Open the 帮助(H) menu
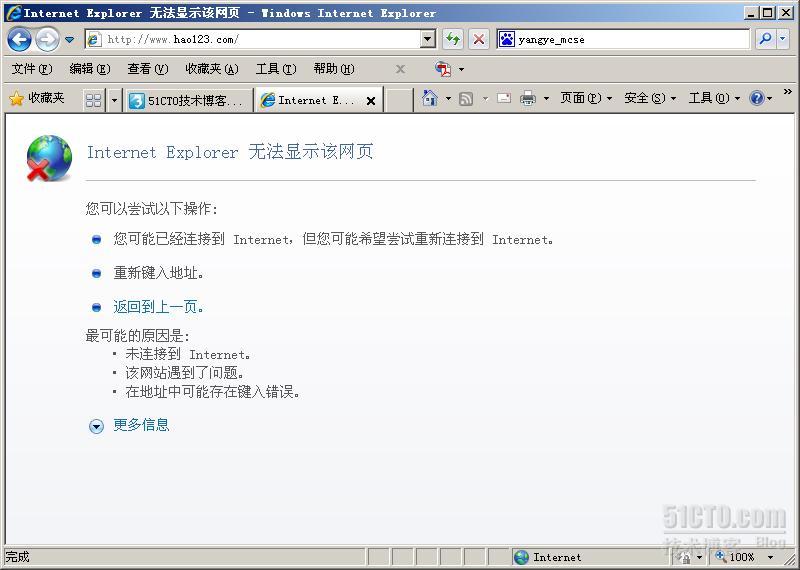This screenshot has width=800, height=570. pos(334,69)
